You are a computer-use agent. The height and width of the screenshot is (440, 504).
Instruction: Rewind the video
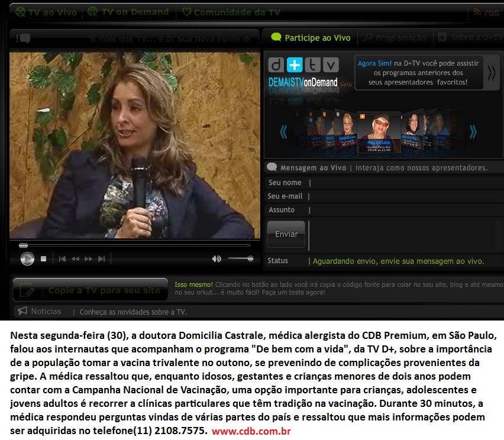(75, 258)
